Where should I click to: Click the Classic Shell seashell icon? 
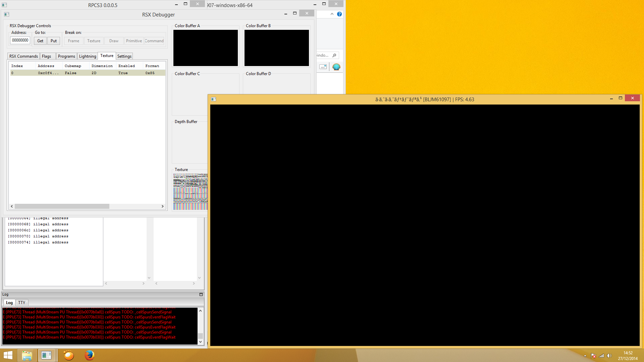tap(336, 67)
